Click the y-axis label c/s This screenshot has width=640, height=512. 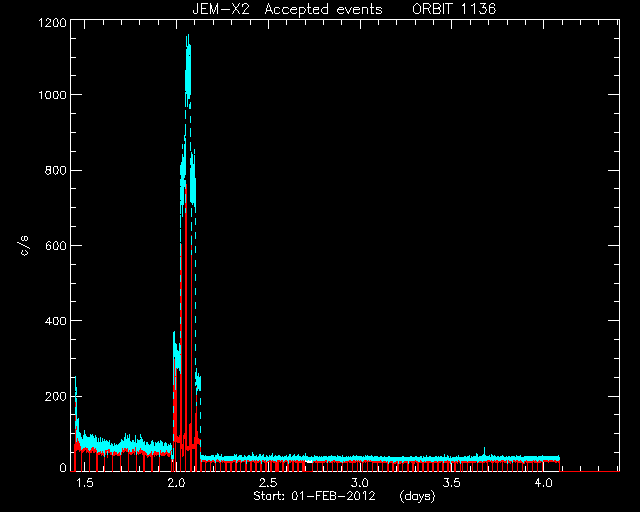click(x=25, y=246)
